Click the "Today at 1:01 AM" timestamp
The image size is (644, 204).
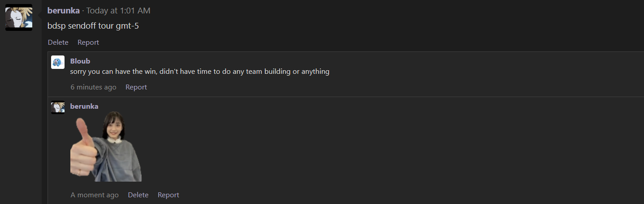[x=118, y=10]
